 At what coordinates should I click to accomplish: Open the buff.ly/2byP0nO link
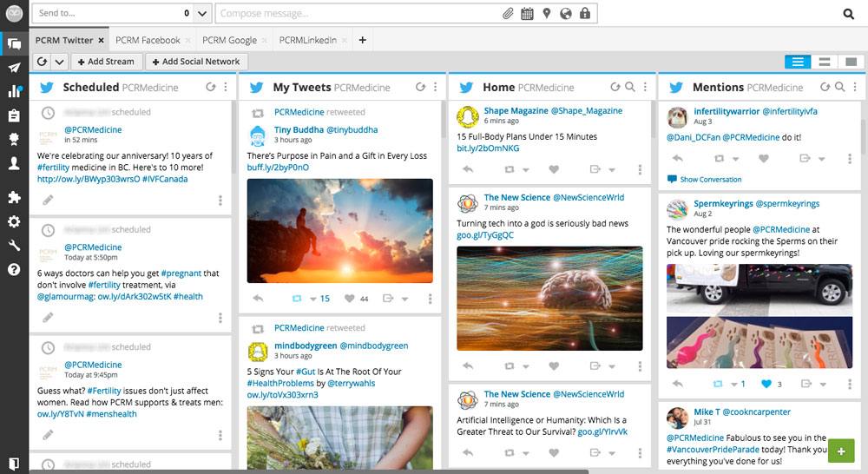coord(278,168)
